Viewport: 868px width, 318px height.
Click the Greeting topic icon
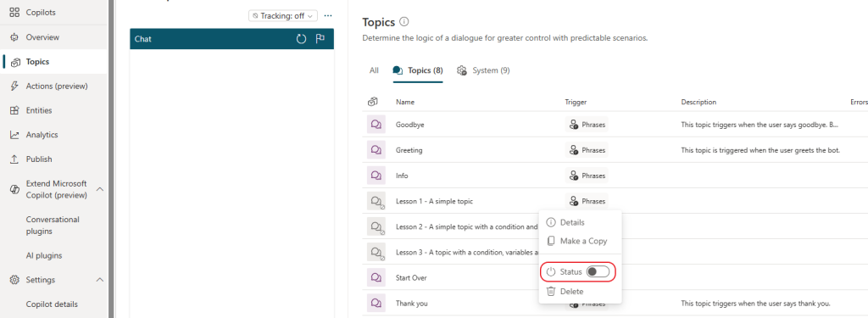click(x=376, y=150)
